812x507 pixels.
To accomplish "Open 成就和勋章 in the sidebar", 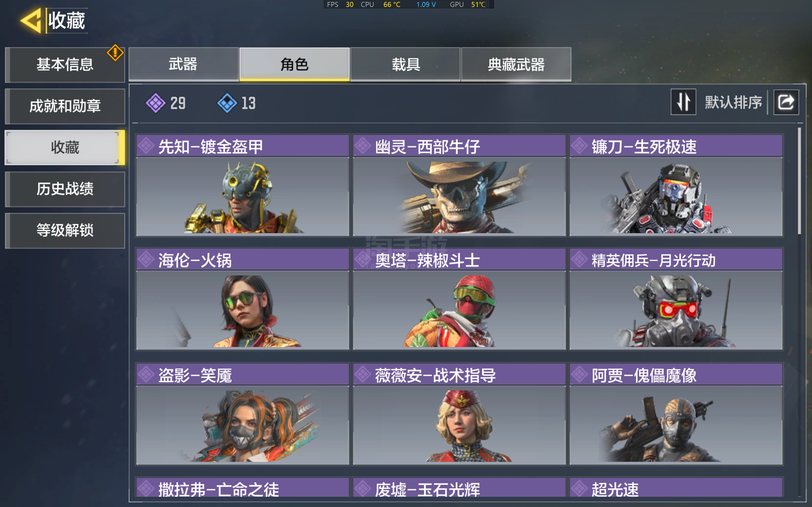I will 65,106.
